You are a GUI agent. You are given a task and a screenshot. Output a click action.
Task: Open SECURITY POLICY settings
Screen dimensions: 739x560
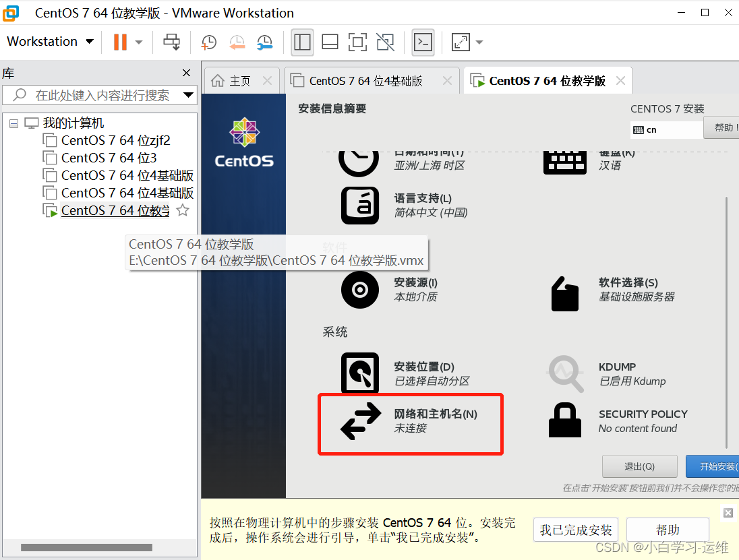(618, 421)
